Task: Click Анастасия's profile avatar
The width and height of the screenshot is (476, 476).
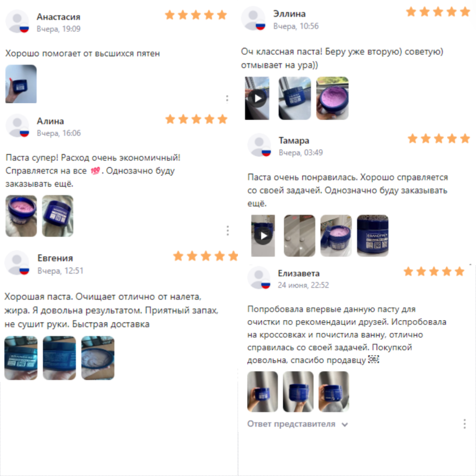Action: click(x=17, y=21)
